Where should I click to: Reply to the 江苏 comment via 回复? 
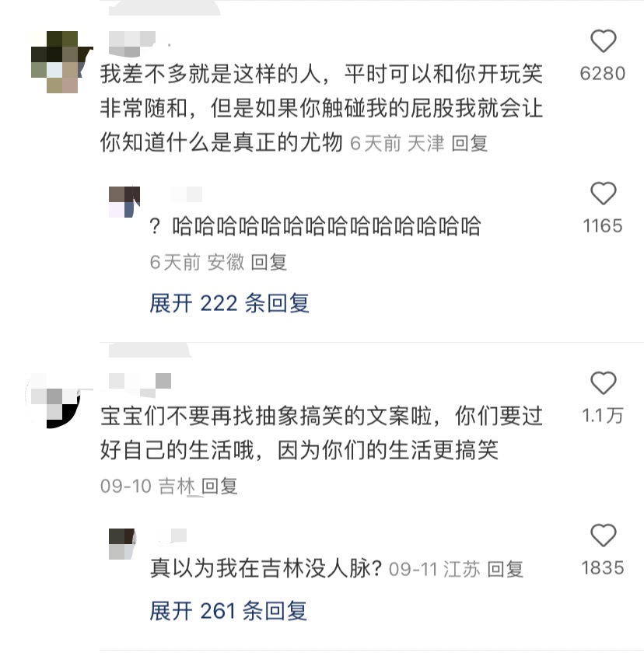pos(505,569)
